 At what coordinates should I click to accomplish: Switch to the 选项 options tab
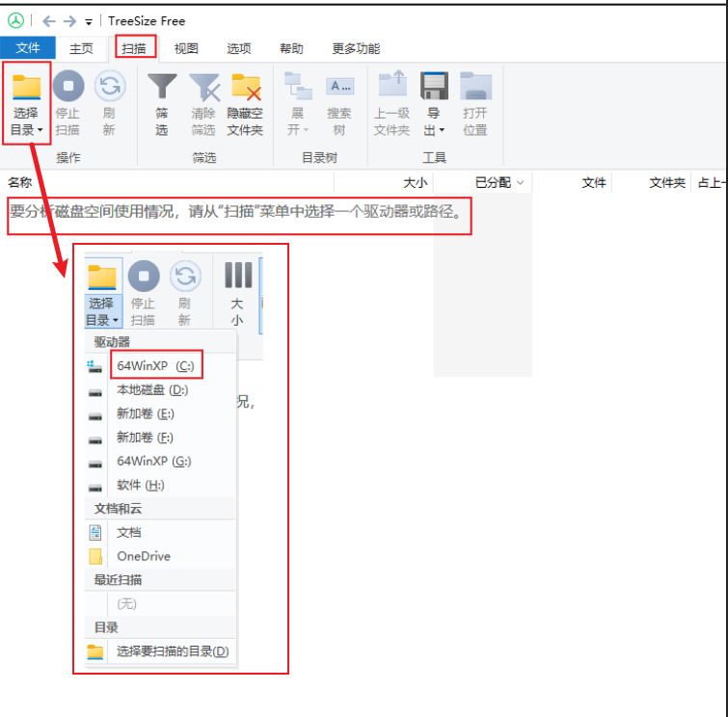238,48
